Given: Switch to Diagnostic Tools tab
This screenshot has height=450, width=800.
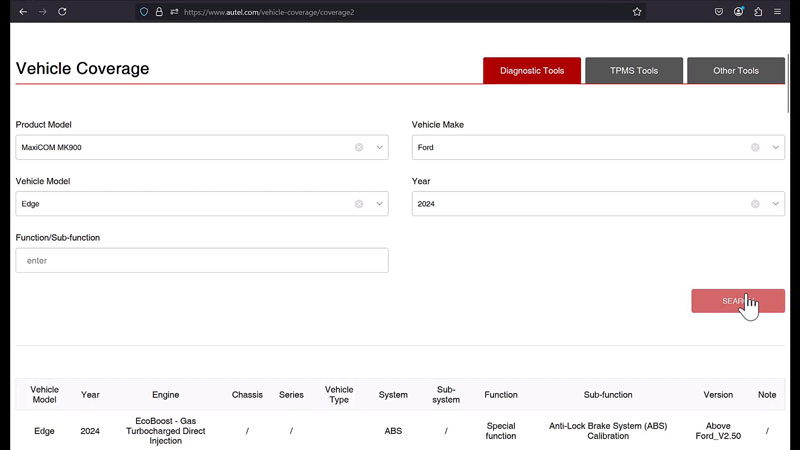Looking at the screenshot, I should pyautogui.click(x=532, y=70).
